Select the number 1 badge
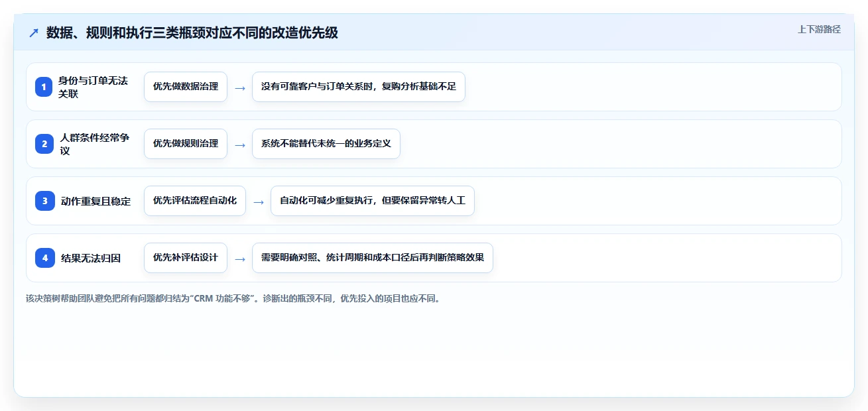 [x=44, y=87]
